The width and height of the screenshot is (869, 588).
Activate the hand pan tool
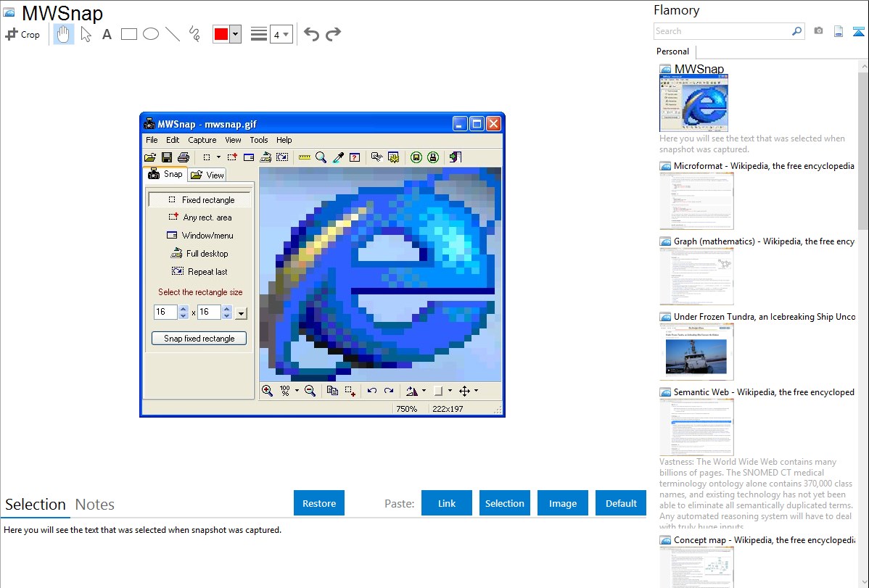(63, 34)
